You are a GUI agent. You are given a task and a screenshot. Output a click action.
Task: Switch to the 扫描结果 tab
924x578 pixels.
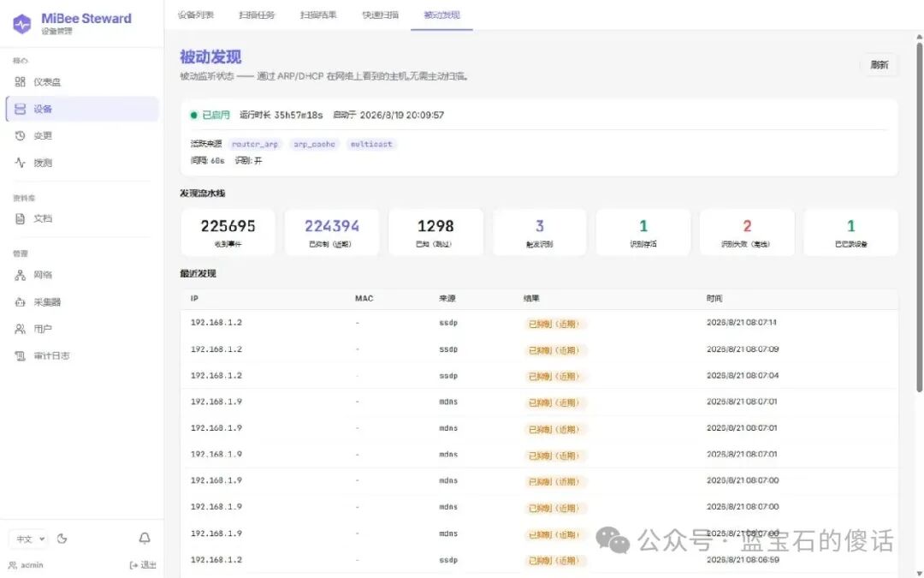click(318, 15)
